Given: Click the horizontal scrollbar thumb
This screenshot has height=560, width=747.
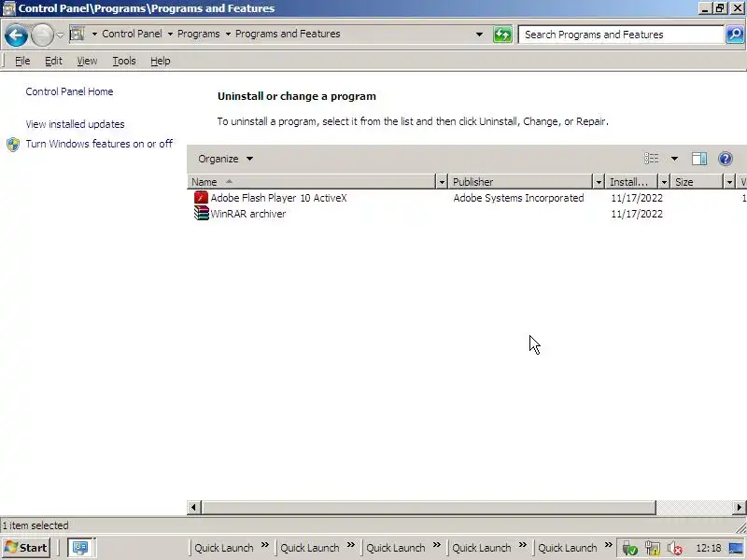Looking at the screenshot, I should coord(429,508).
